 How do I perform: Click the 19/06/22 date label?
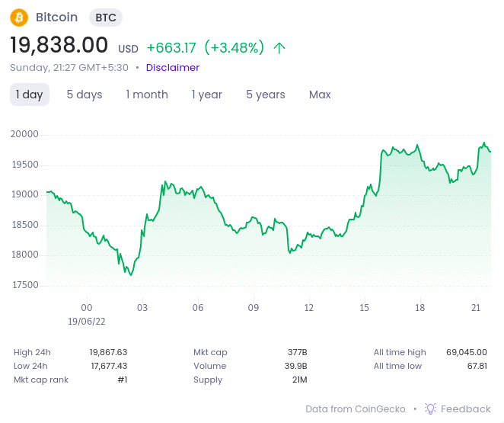[87, 322]
